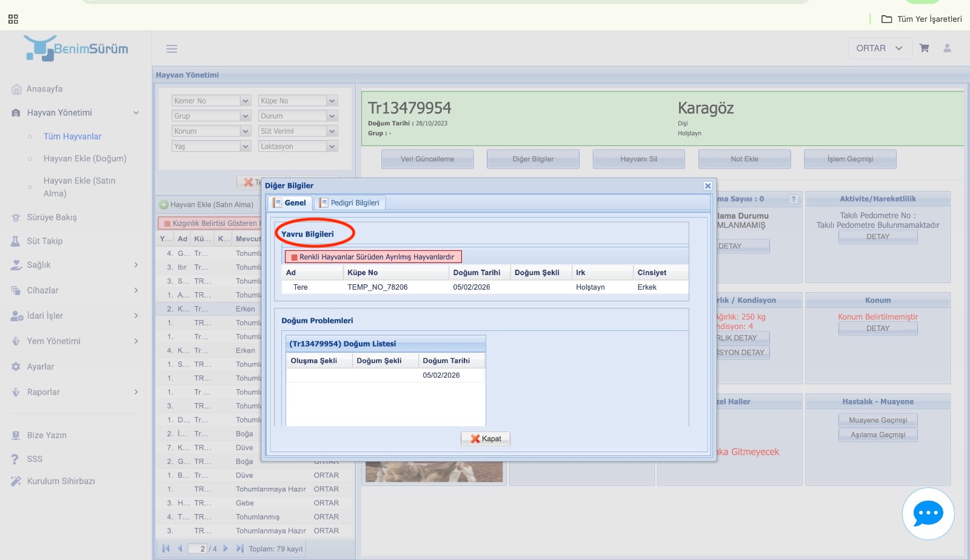Open the Laktasyon filter dropdown
This screenshot has height=560, width=970.
tap(332, 146)
